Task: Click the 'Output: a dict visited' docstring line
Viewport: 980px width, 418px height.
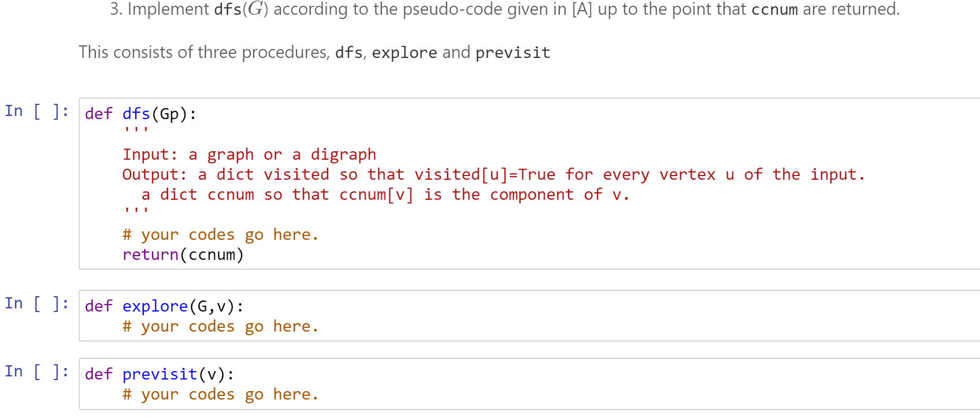Action: click(x=493, y=174)
